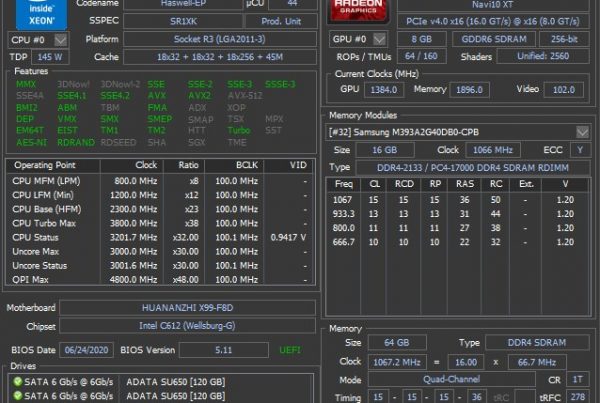Click the Turbo feature label

[238, 131]
